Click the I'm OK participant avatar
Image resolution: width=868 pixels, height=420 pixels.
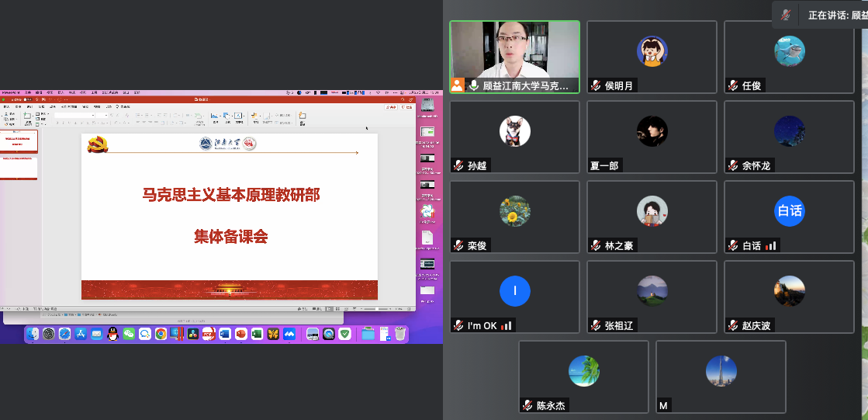click(x=514, y=290)
